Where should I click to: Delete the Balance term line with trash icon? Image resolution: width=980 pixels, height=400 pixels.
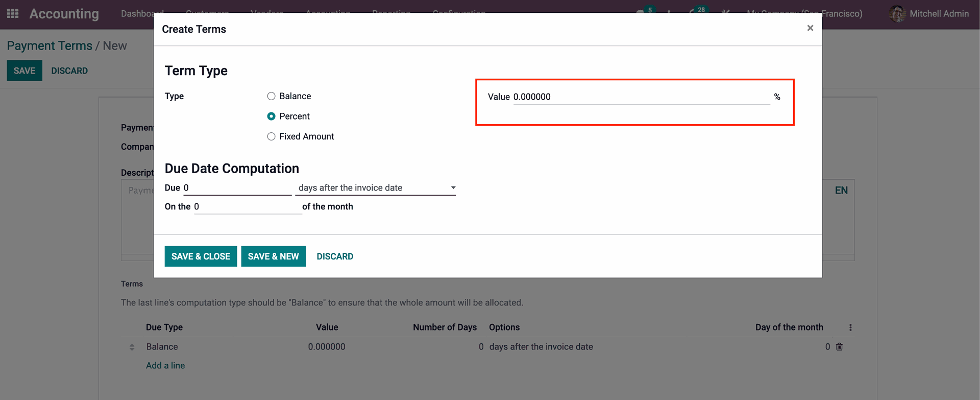pos(839,346)
